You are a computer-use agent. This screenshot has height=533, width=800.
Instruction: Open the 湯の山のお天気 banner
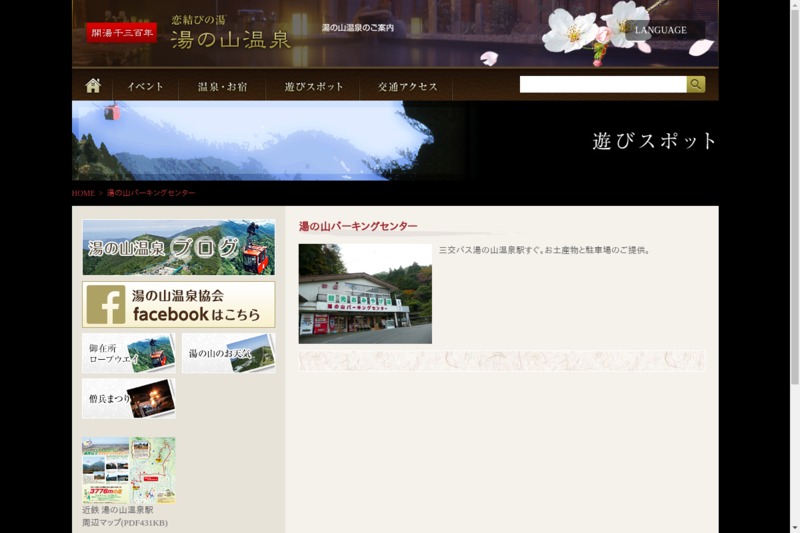click(229, 354)
